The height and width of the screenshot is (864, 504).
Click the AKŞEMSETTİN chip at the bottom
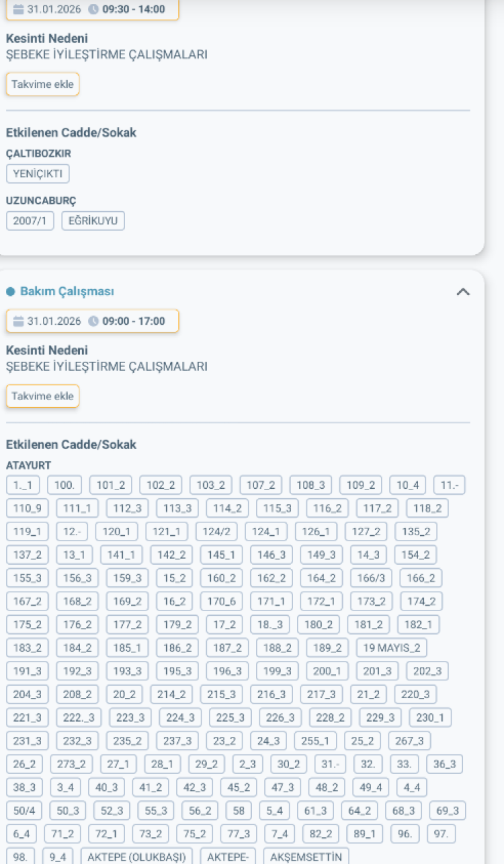[306, 858]
